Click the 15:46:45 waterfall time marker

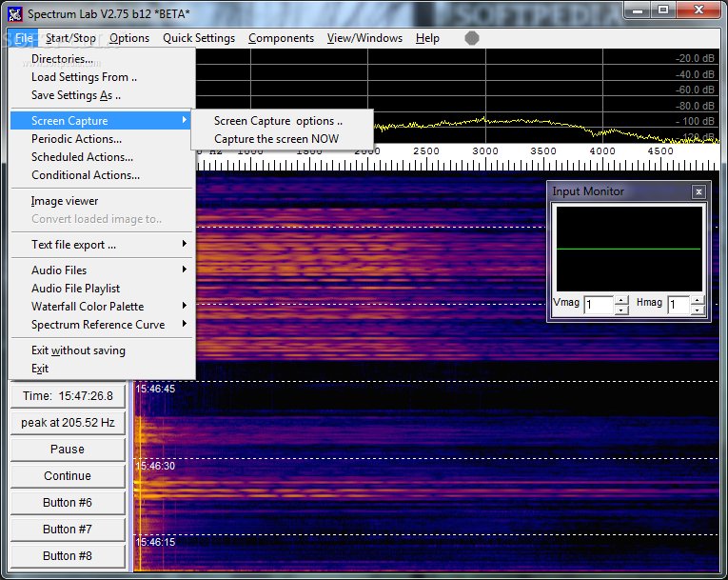155,389
